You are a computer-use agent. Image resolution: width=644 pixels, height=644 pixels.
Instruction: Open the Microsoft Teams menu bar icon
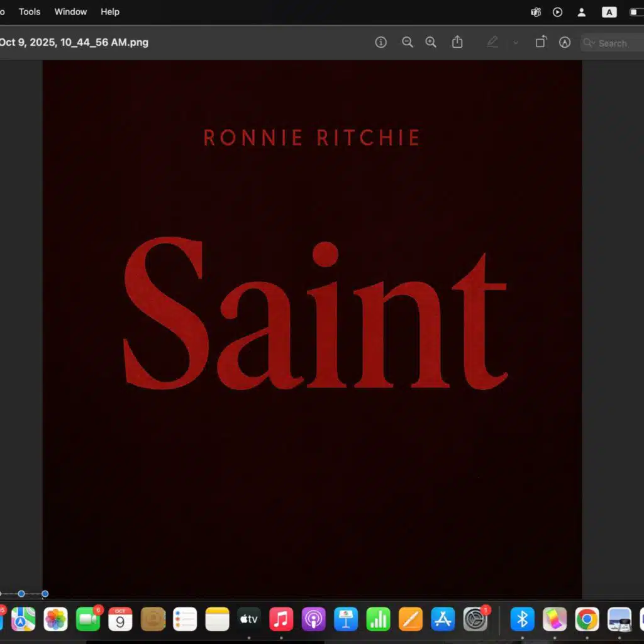coord(536,12)
